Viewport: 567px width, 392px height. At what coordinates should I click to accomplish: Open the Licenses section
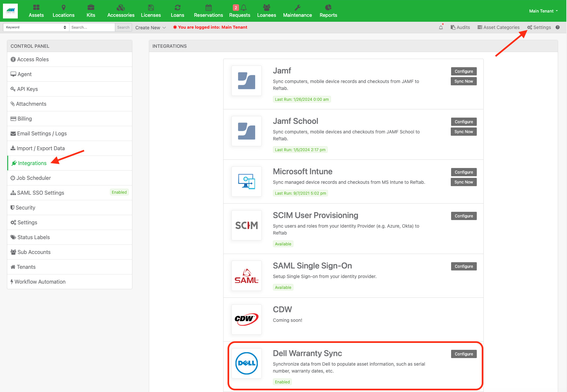(x=151, y=11)
